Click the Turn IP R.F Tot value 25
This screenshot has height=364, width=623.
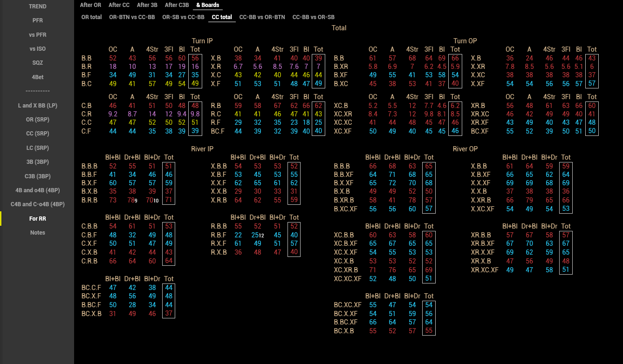pos(318,123)
